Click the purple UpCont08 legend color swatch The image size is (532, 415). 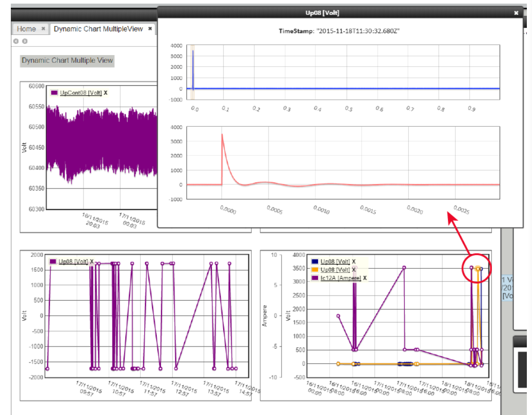(x=54, y=93)
